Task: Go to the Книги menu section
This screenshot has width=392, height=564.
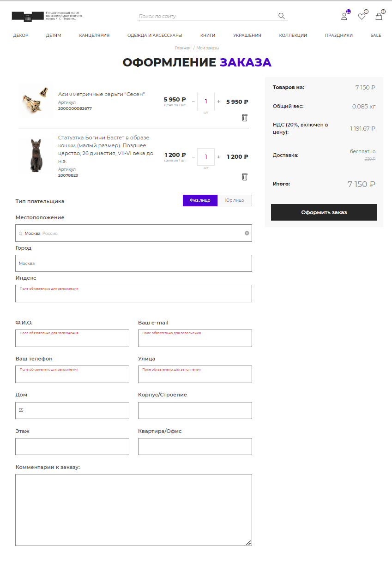Action: click(208, 35)
